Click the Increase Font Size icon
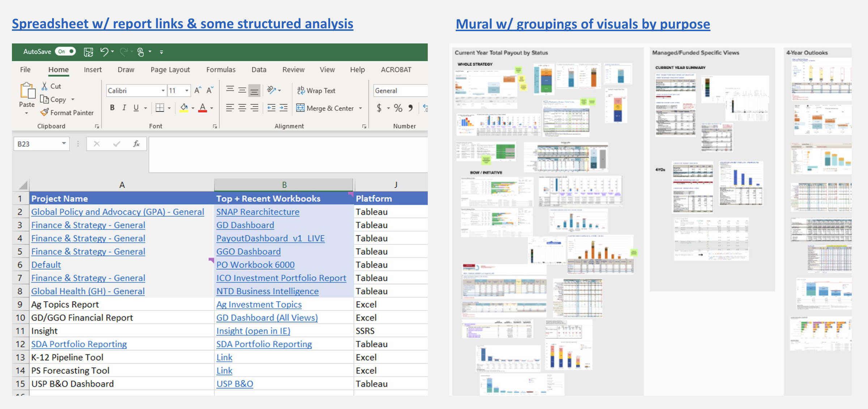The height and width of the screenshot is (409, 868). coord(197,90)
